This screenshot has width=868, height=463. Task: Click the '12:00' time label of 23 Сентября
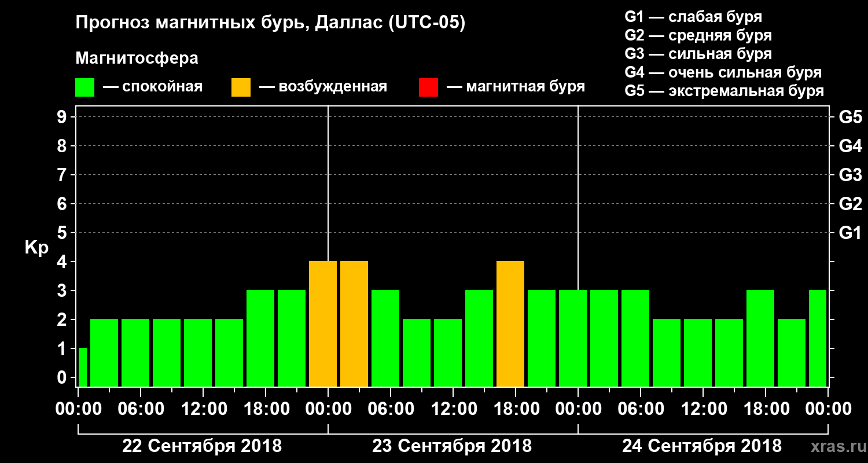(x=453, y=409)
